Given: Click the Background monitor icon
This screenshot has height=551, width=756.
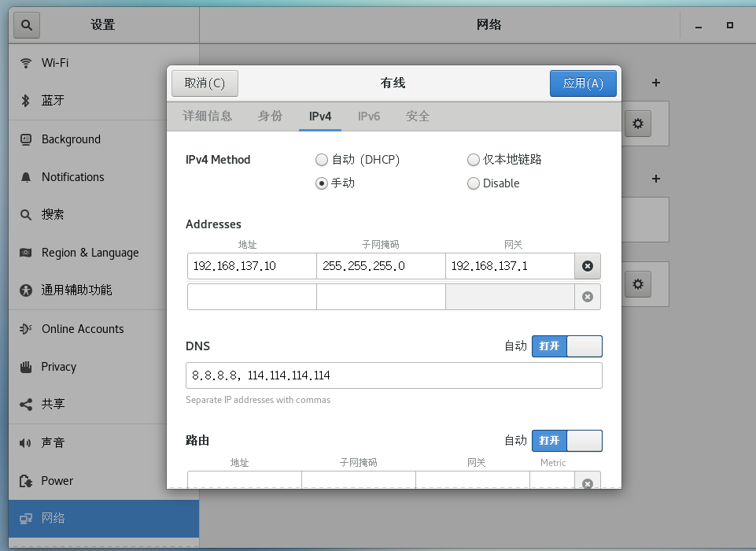Looking at the screenshot, I should (x=25, y=139).
